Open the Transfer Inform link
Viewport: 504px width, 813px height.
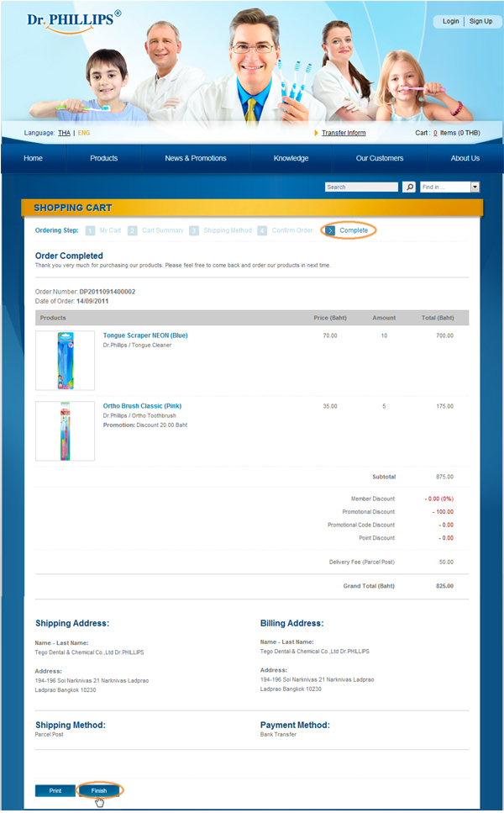point(344,133)
